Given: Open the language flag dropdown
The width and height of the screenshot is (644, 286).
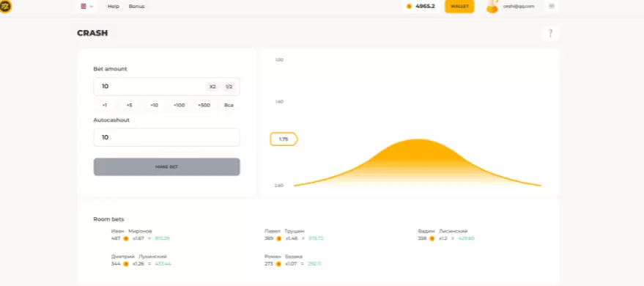Looking at the screenshot, I should pos(86,6).
